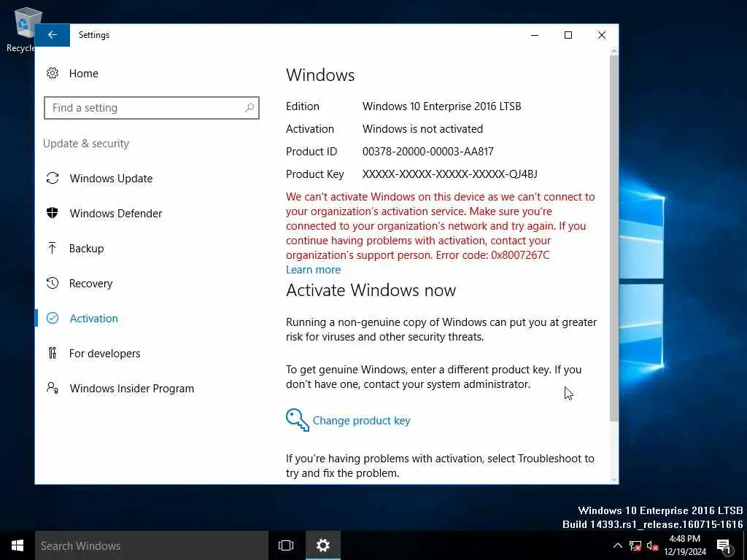Minimize the Settings window

[535, 35]
